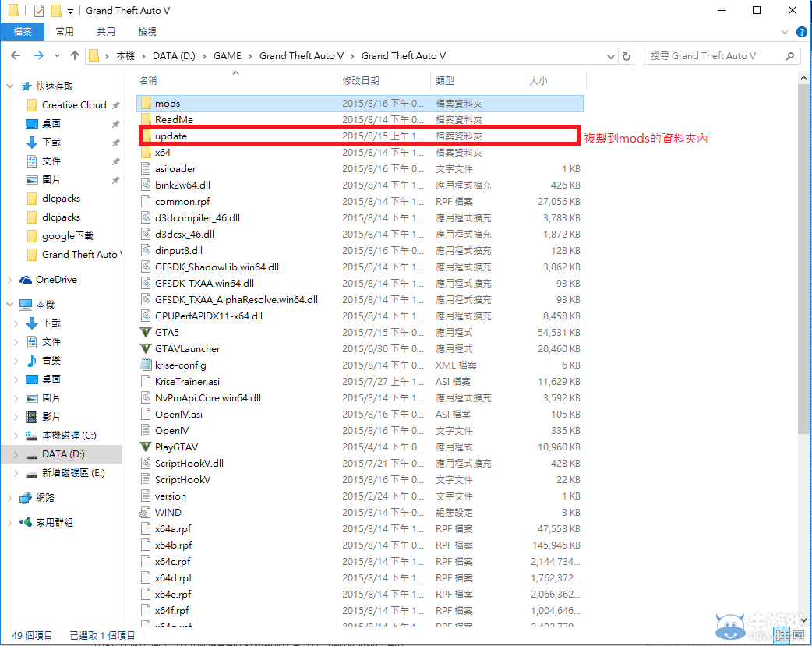Click the Up one level arrow

75,55
